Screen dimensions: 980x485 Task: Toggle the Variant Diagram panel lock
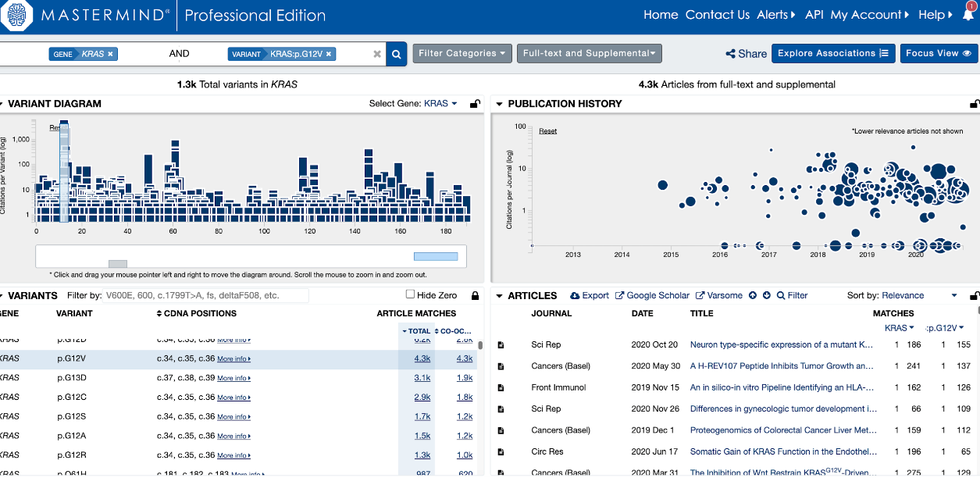click(x=475, y=103)
